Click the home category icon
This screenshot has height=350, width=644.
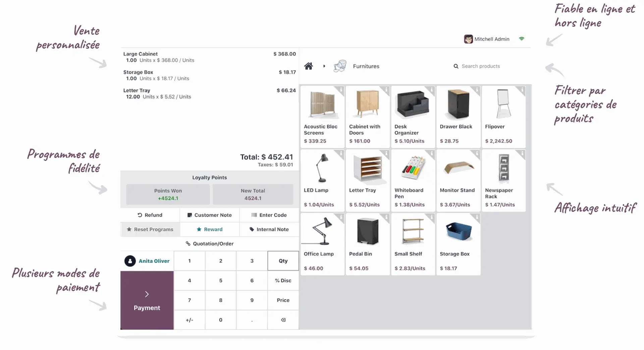[308, 66]
